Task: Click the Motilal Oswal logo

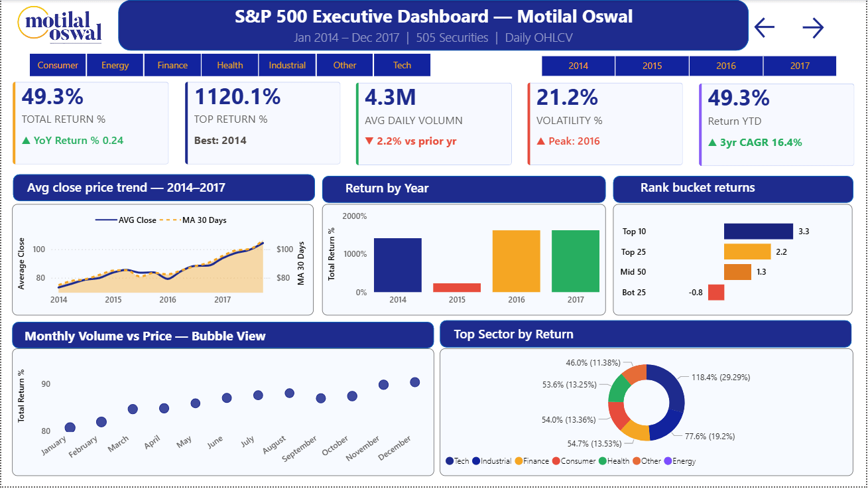Action: point(60,25)
